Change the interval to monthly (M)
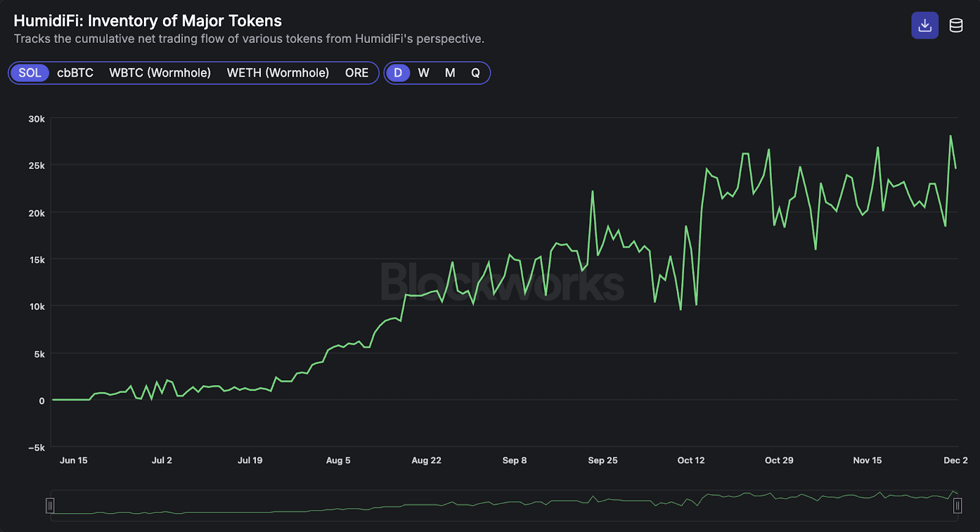 click(x=450, y=73)
